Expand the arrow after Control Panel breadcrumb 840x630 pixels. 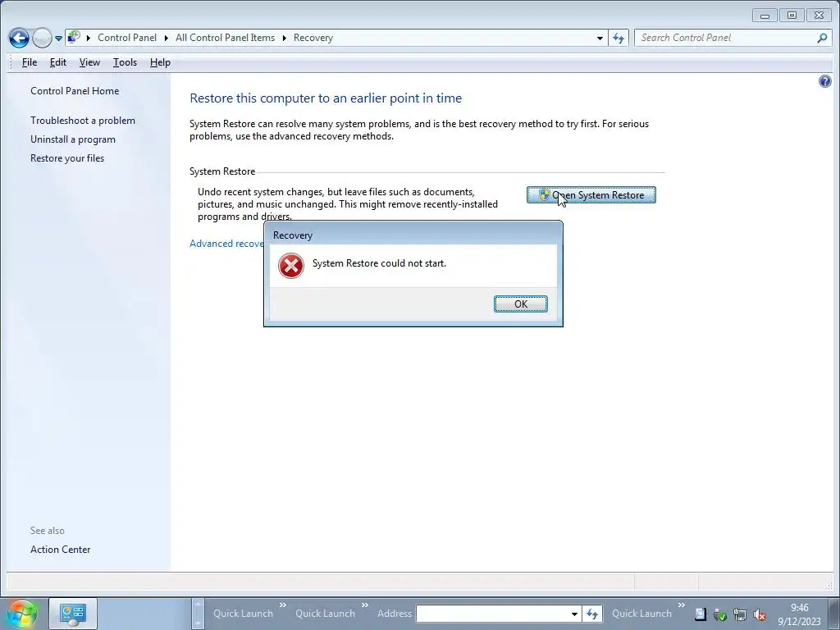pyautogui.click(x=167, y=38)
